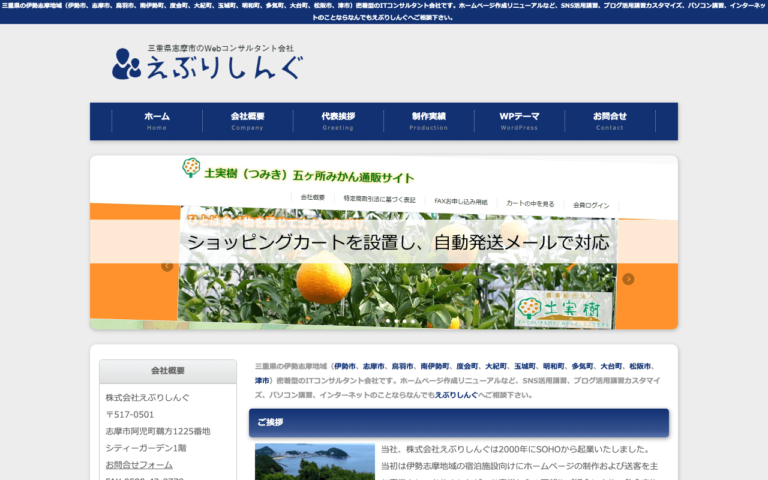Follow the 伊勢市 link
Screen dimensions: 768x480
(x=345, y=366)
